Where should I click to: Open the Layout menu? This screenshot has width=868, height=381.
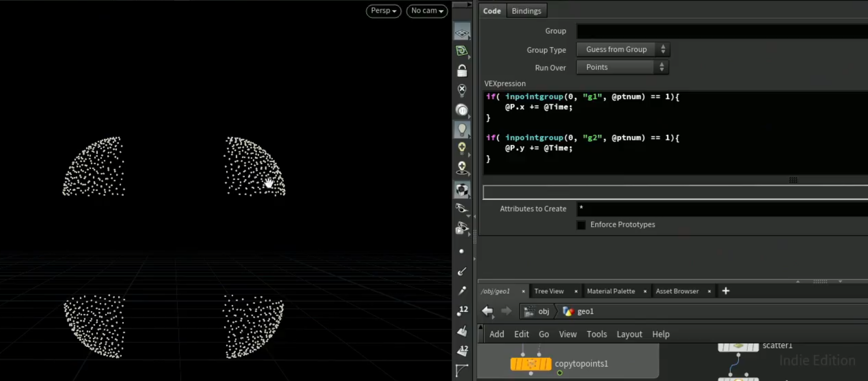629,334
